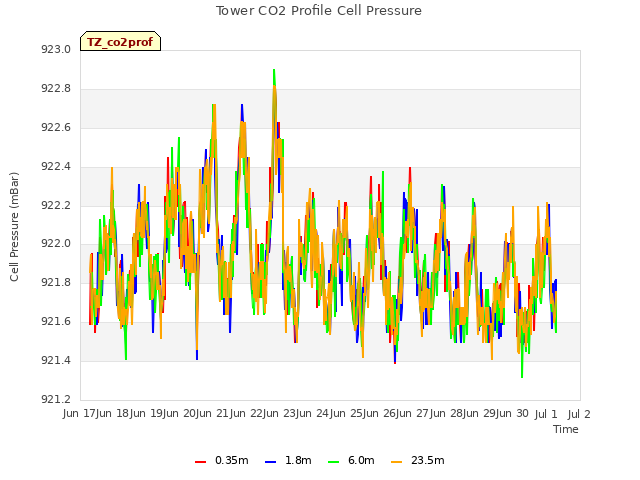
Task: Click the Jun 17 x-axis date label
Action: click(80, 414)
